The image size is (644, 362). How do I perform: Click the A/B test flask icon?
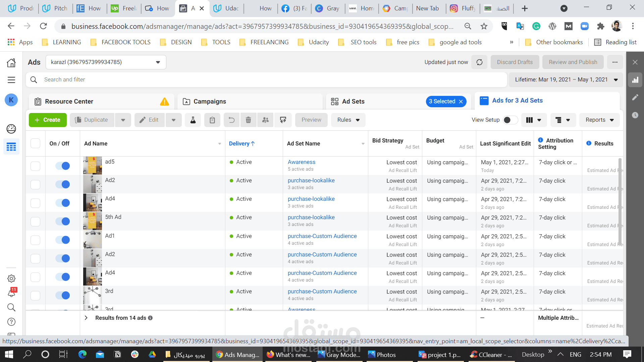point(193,120)
